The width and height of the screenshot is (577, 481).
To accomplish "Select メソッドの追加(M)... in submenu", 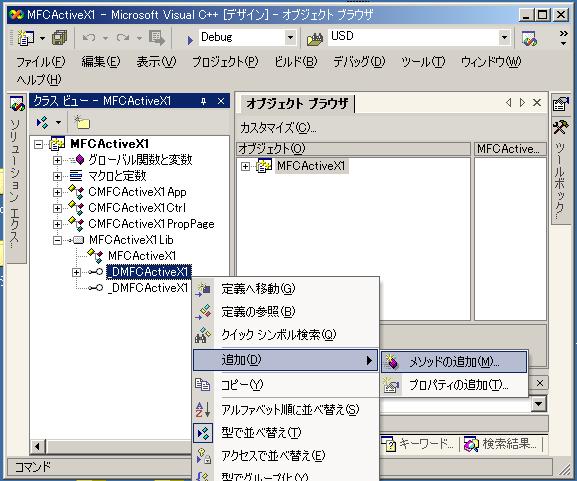I will 454,362.
